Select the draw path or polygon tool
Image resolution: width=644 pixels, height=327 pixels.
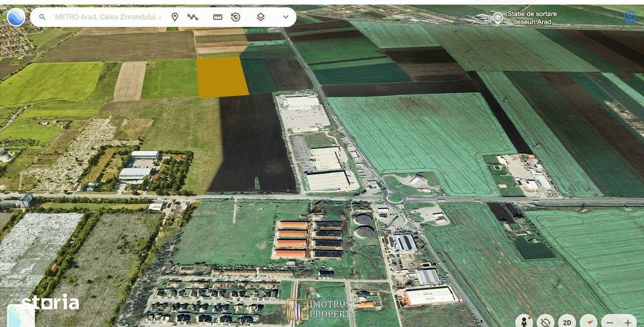[193, 17]
